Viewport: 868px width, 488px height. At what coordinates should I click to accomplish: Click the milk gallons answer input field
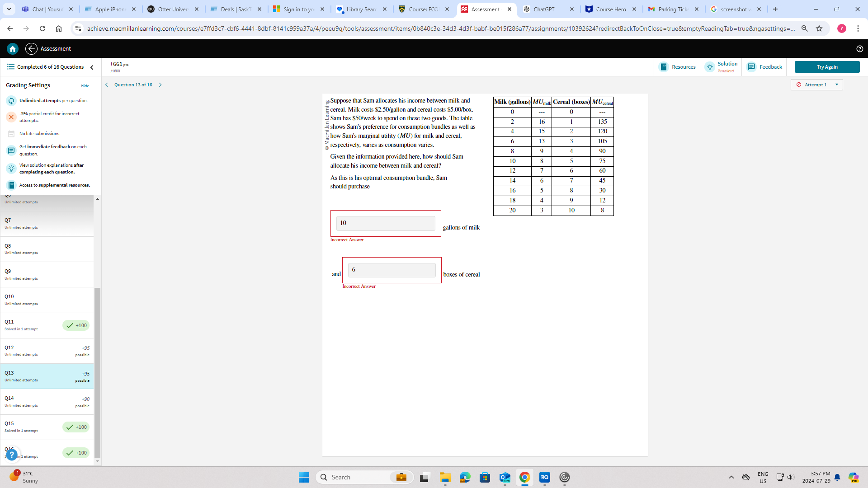coord(385,223)
